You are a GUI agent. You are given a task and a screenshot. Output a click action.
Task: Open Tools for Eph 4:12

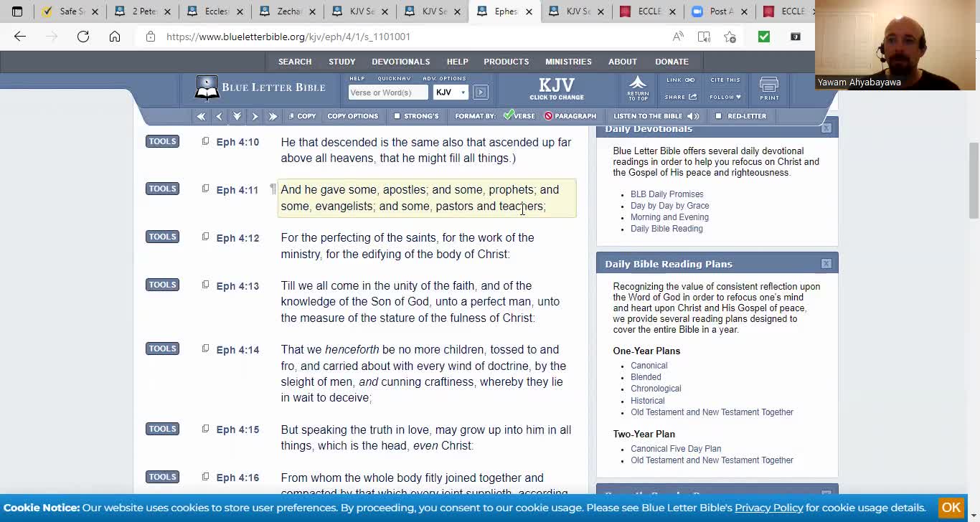click(162, 237)
